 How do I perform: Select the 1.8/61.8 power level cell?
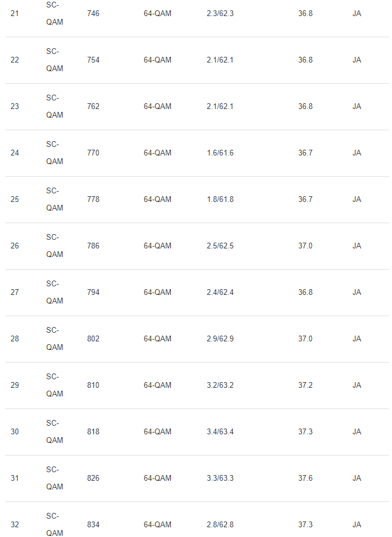coord(220,199)
